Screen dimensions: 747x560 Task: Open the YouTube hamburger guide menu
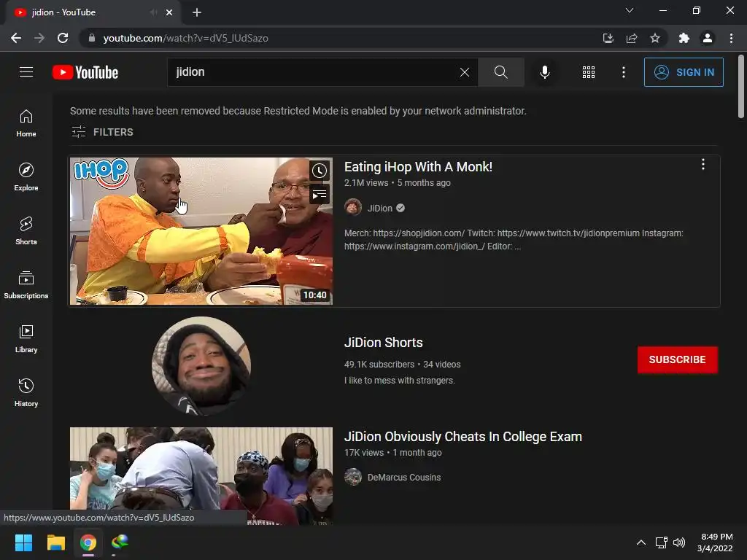26,72
